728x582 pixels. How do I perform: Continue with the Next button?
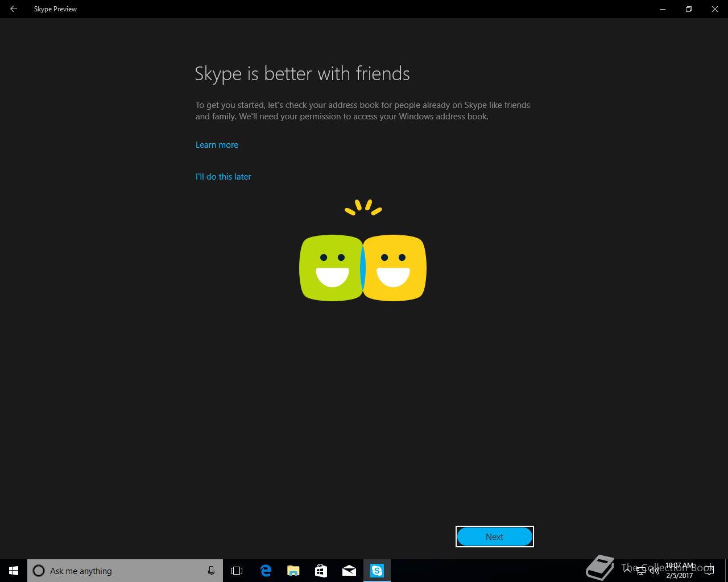point(495,537)
